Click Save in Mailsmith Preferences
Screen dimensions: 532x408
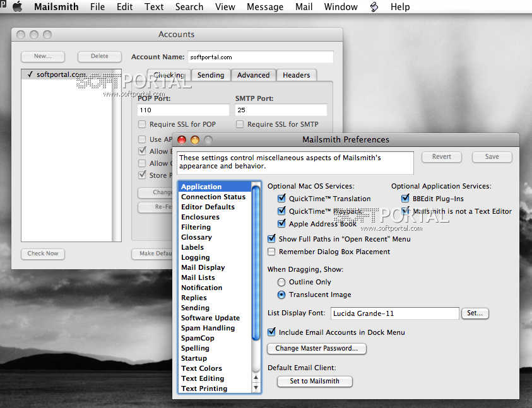[492, 156]
